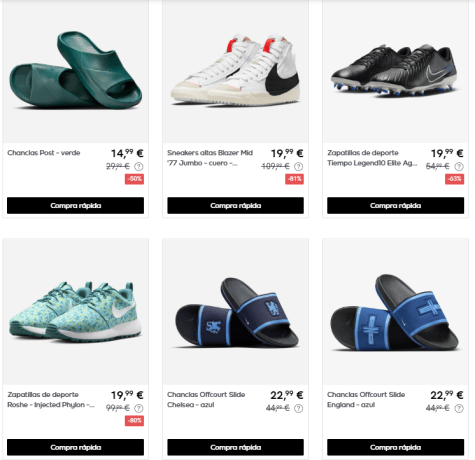Screen dimensions: 475x460
Task: Click Compra rápida for Blazer Mid '77 Jumbo
Action: [235, 205]
